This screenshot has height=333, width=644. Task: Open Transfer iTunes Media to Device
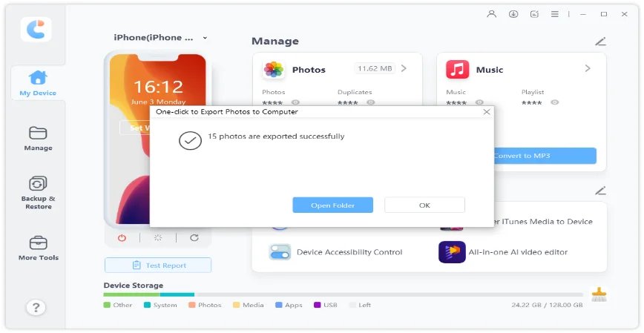(x=543, y=221)
